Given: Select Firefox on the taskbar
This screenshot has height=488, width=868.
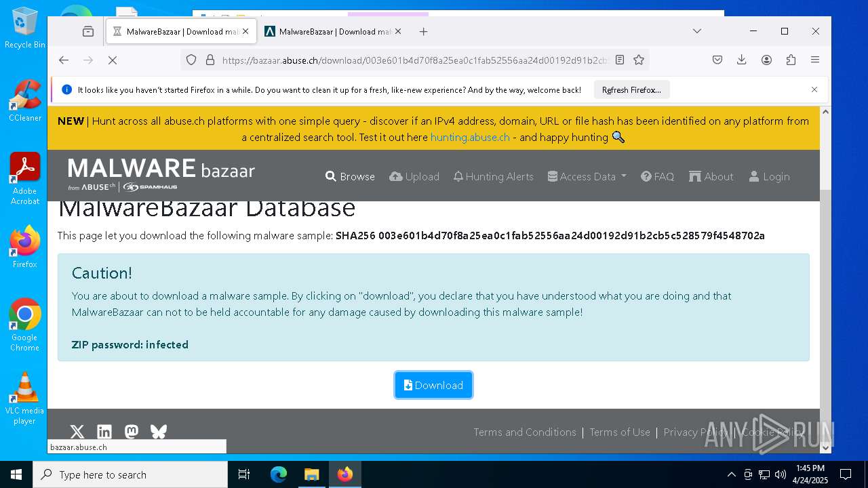Looking at the screenshot, I should pyautogui.click(x=345, y=474).
